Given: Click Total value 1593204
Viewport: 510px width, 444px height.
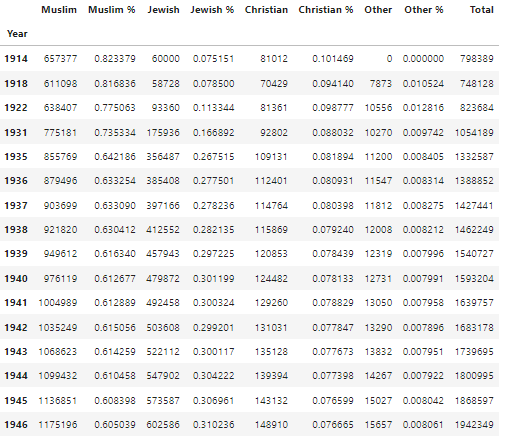Looking at the screenshot, I should 474,279.
